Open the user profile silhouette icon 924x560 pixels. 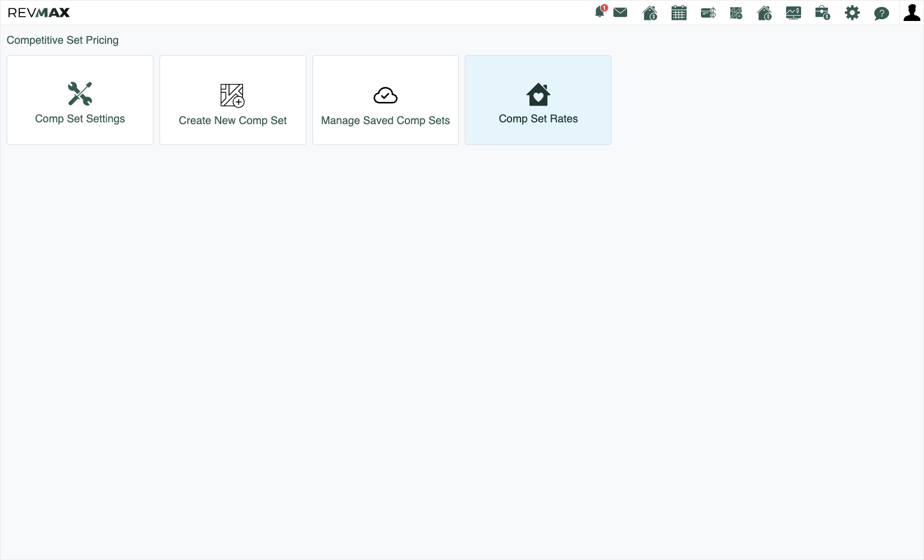point(912,13)
